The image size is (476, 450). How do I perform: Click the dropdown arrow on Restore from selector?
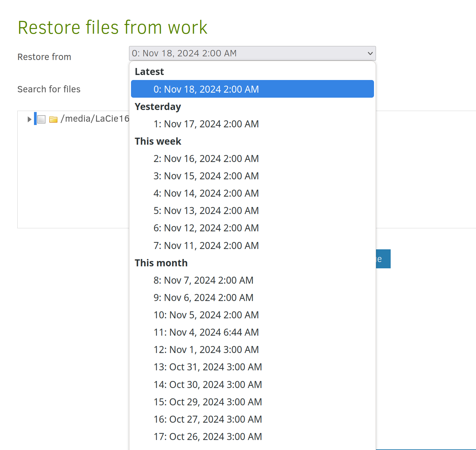tap(370, 53)
